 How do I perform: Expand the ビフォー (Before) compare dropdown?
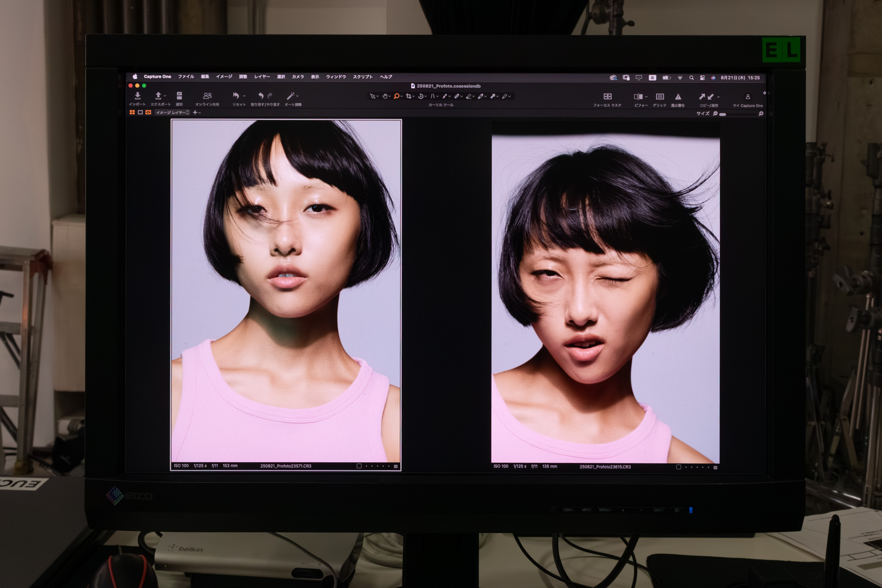coord(646,97)
